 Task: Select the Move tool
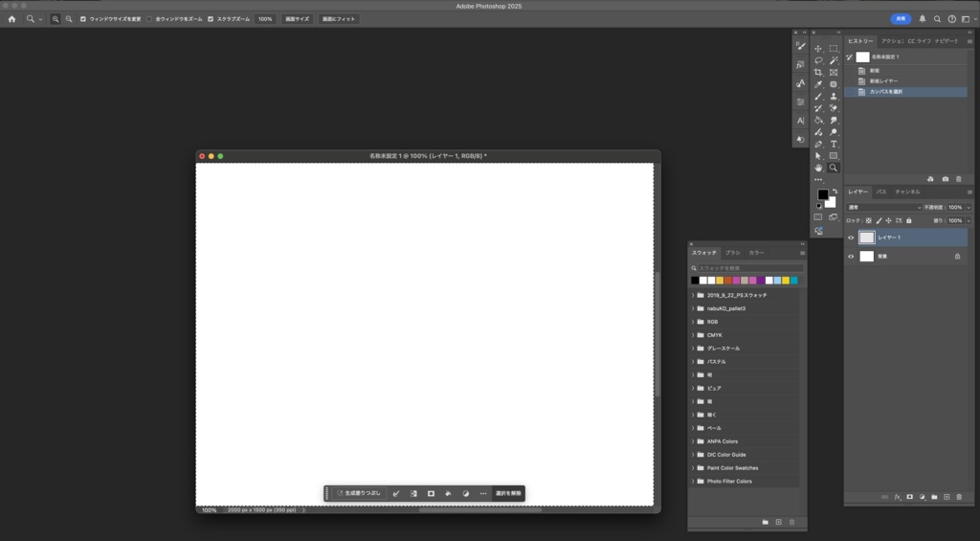[818, 48]
